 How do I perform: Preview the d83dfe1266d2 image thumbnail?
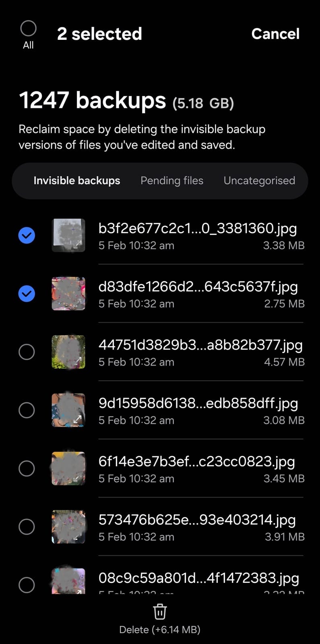point(68,294)
